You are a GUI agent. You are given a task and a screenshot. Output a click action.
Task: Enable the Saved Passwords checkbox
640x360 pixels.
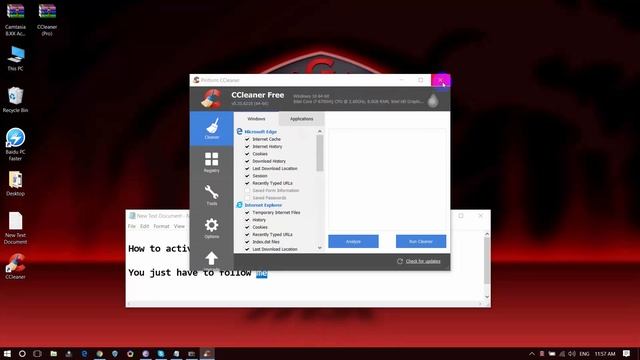[x=247, y=198]
